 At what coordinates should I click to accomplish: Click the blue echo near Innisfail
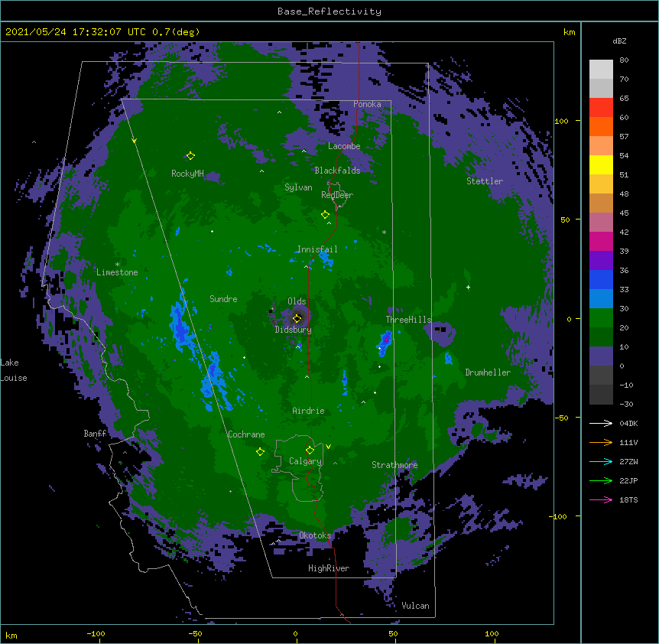(326, 261)
